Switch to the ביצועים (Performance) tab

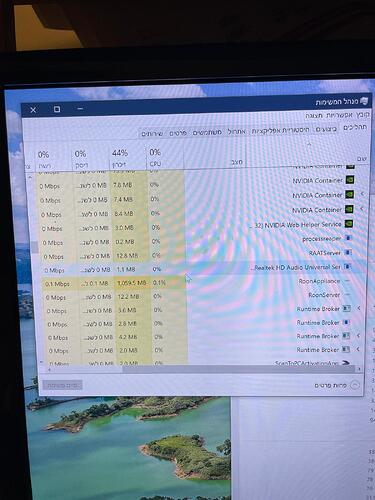[x=326, y=129]
